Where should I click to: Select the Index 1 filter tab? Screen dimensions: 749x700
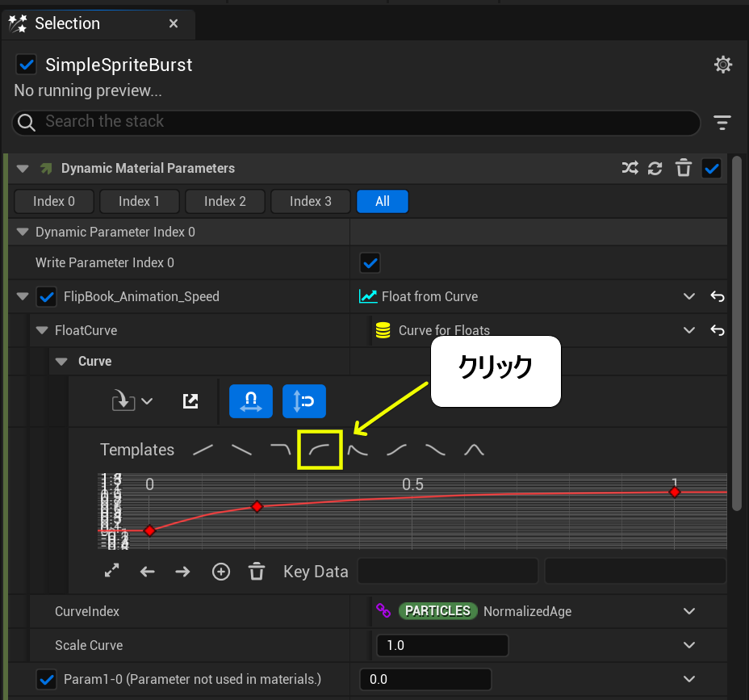click(x=139, y=201)
